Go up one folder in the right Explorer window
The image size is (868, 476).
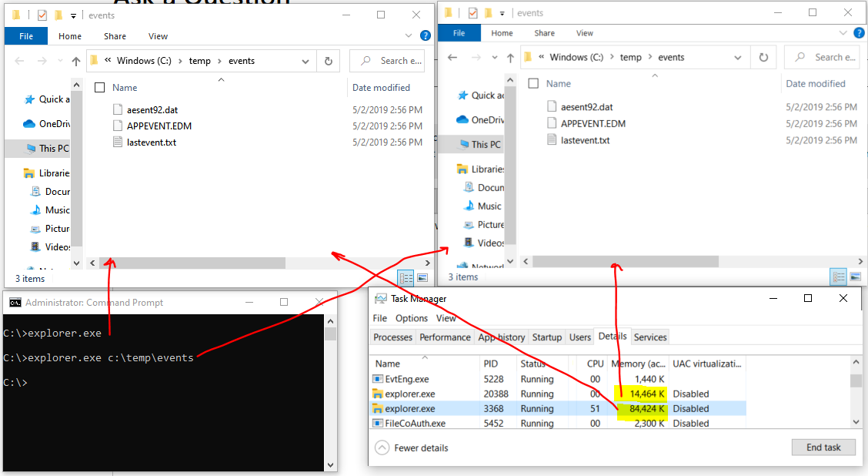click(x=510, y=57)
